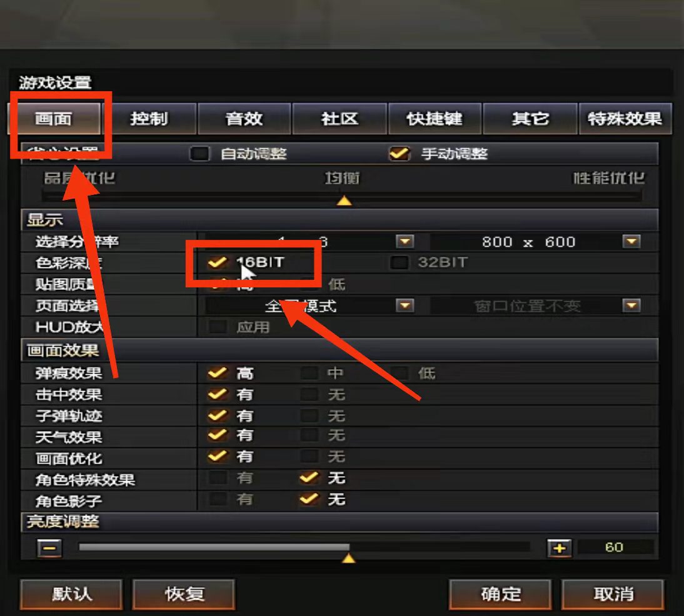This screenshot has width=684, height=616.
Task: Click the brightness minus button
Action: [49, 548]
